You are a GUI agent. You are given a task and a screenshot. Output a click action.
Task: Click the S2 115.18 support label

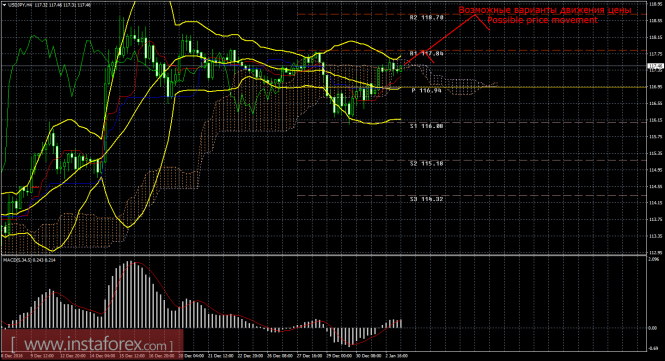(x=427, y=163)
